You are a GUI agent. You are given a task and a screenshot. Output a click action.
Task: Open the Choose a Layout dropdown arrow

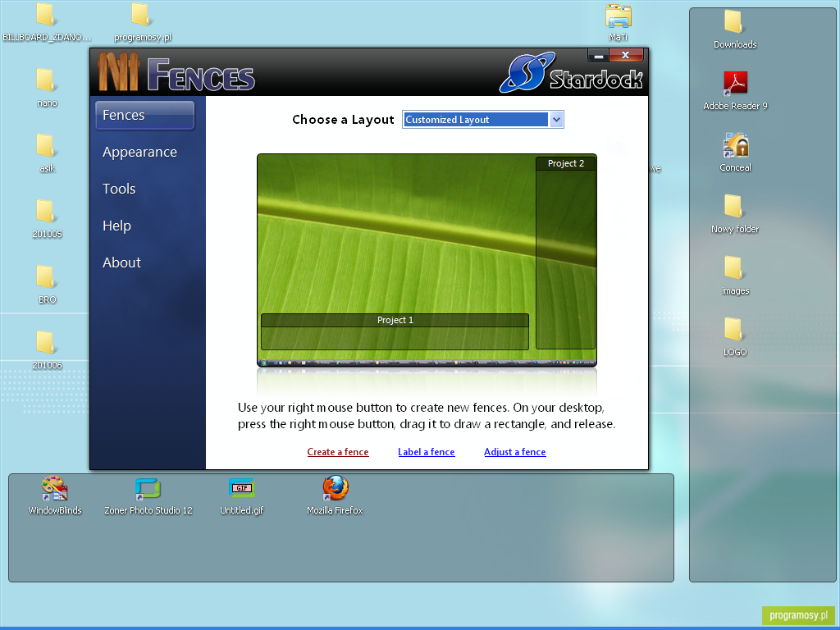(x=557, y=120)
